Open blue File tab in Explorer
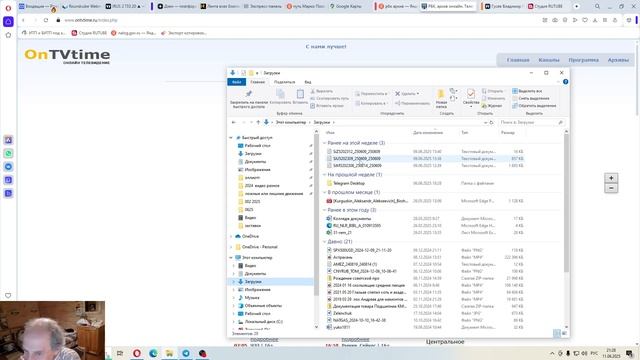The image size is (640, 360). point(237,82)
